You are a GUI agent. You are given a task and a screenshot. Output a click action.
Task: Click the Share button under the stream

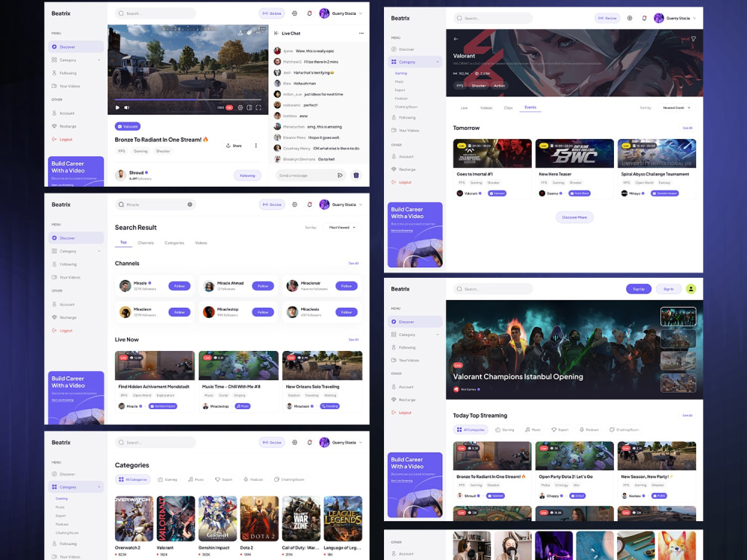234,146
